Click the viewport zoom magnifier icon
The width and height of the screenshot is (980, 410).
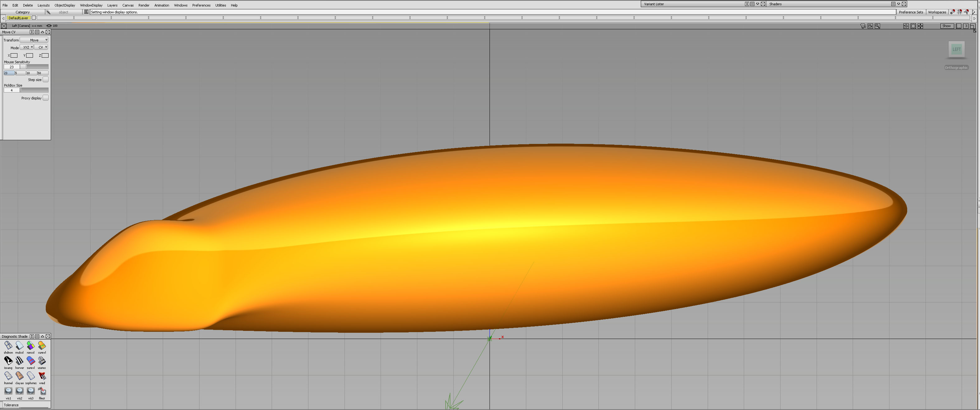coord(877,26)
